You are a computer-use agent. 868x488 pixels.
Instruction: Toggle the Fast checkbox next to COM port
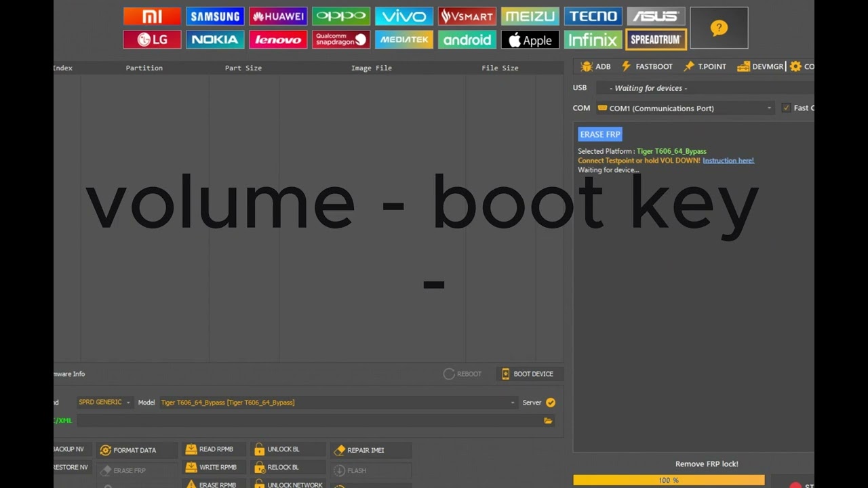786,108
